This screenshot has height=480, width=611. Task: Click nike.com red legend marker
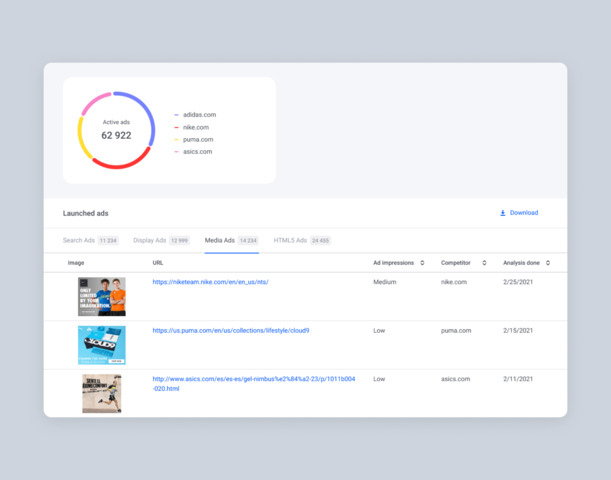pyautogui.click(x=177, y=127)
